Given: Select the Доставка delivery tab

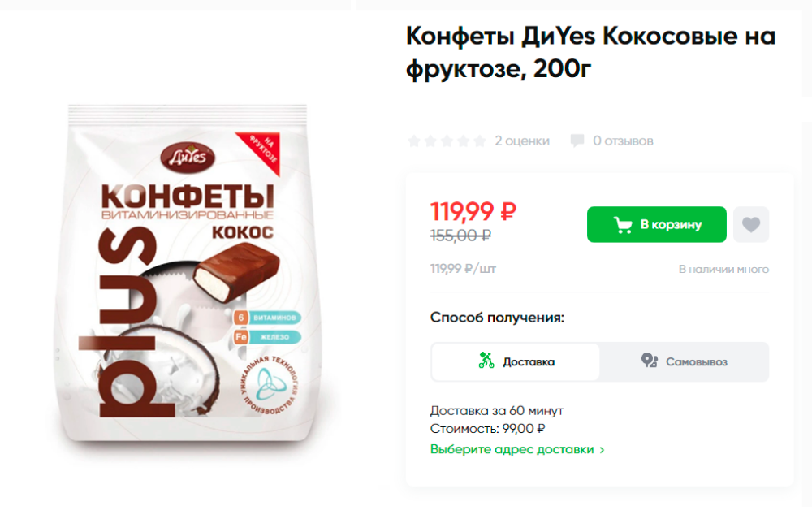Looking at the screenshot, I should click(x=516, y=361).
